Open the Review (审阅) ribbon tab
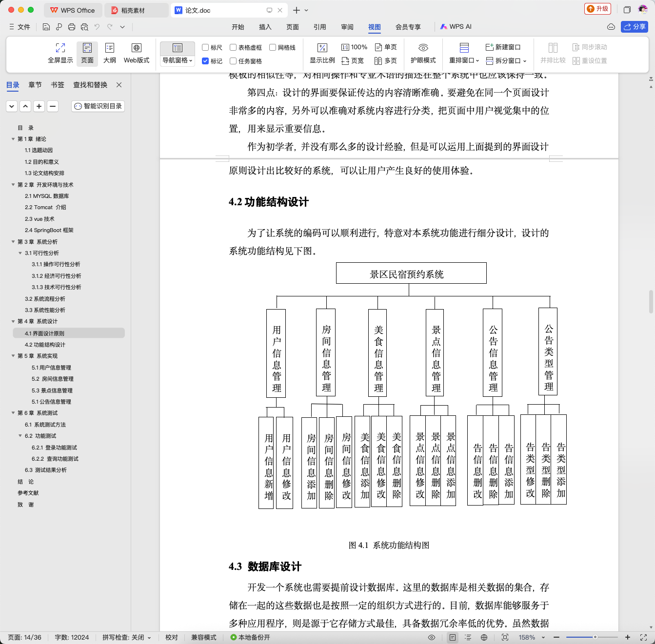 347,27
